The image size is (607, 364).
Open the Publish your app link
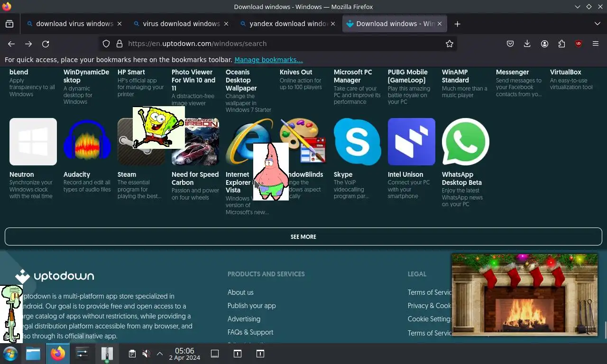(x=251, y=306)
